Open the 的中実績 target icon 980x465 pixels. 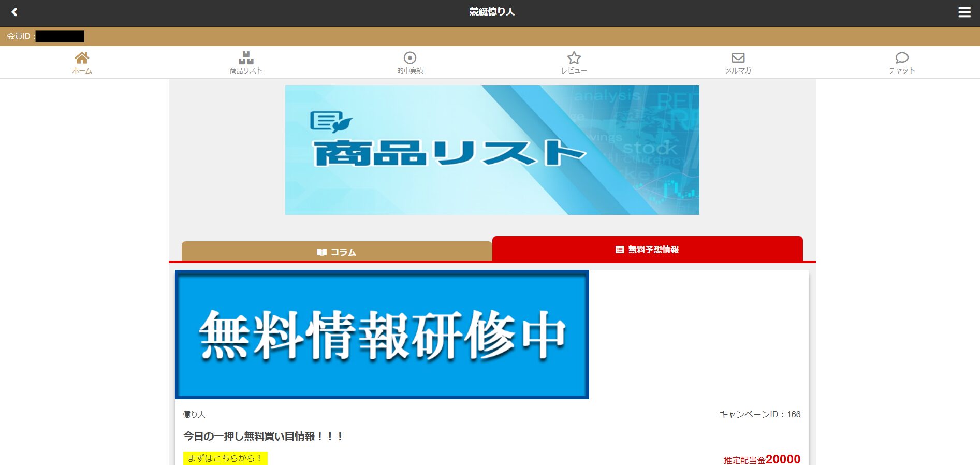tap(409, 58)
